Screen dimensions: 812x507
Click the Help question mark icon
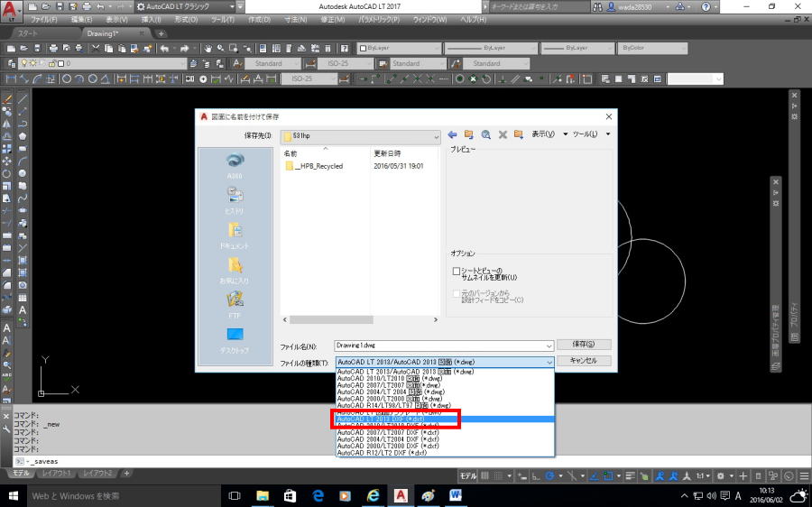[x=345, y=48]
